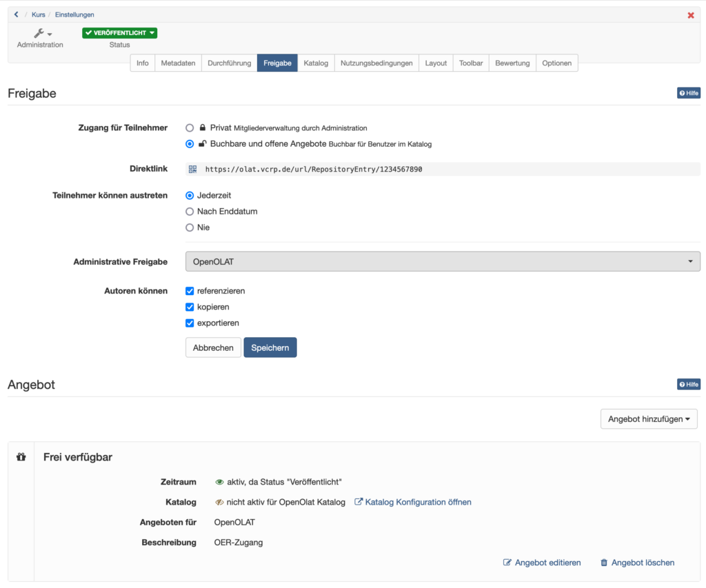Image resolution: width=706 pixels, height=588 pixels.
Task: Open the Metadaten tab
Action: click(178, 62)
